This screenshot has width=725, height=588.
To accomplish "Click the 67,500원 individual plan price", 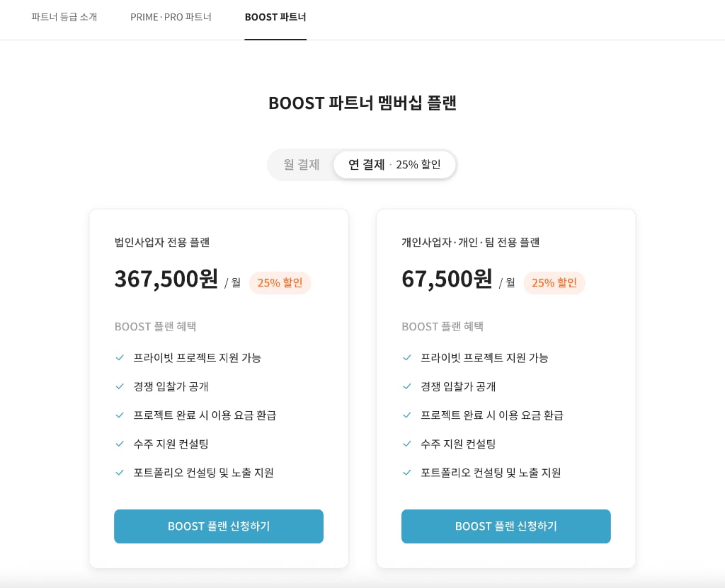I will coord(447,279).
